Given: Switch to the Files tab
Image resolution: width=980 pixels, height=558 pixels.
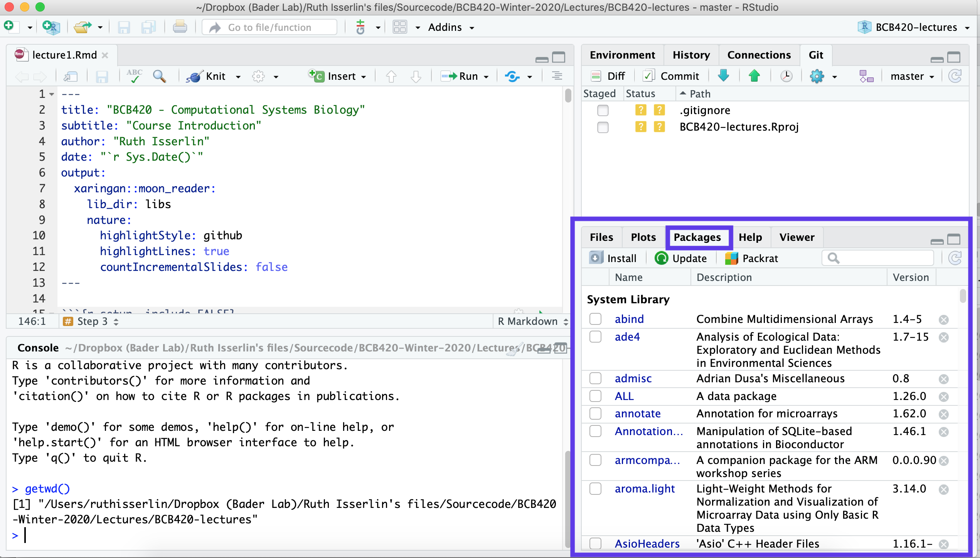Looking at the screenshot, I should 601,237.
